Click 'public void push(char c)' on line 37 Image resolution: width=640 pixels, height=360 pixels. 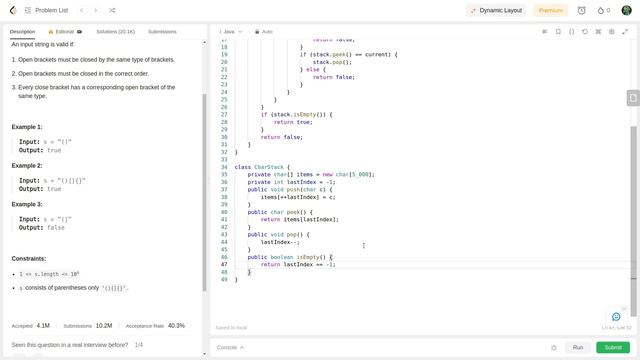coord(290,189)
